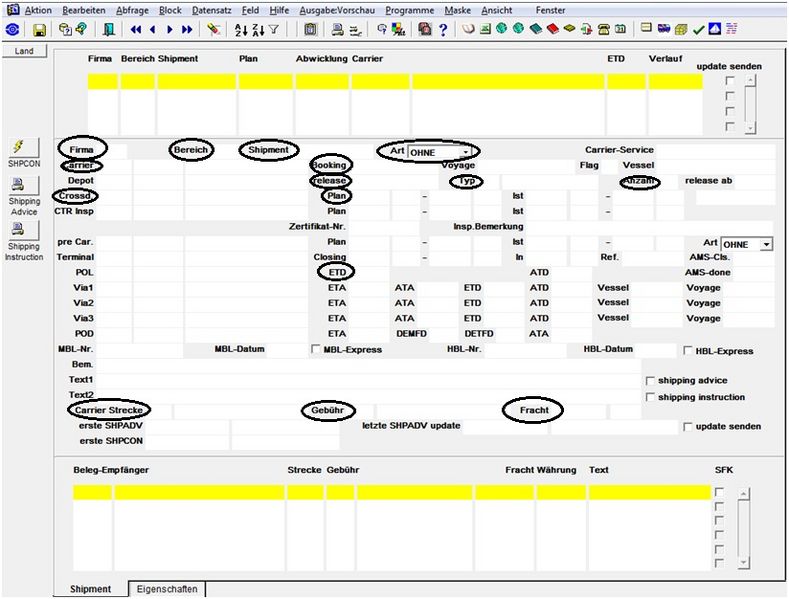Click the yellow floppy disk save icon
The width and height of the screenshot is (789, 599).
click(x=39, y=30)
